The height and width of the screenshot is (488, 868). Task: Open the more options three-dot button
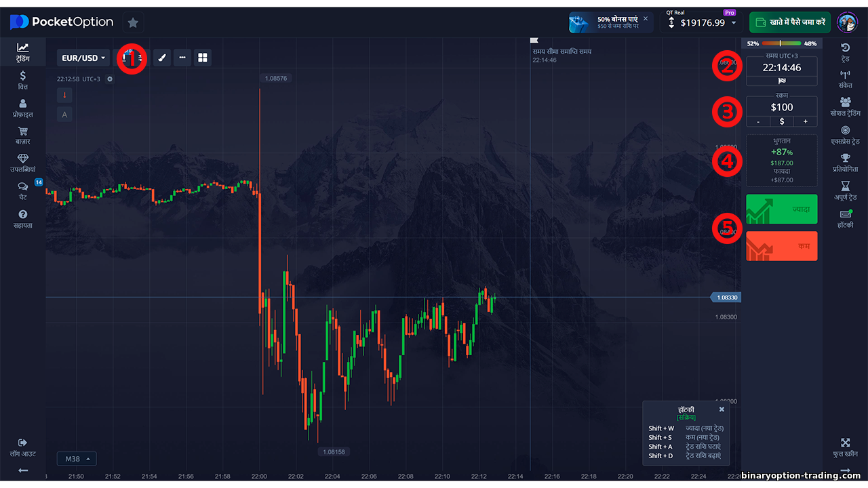[x=182, y=58]
